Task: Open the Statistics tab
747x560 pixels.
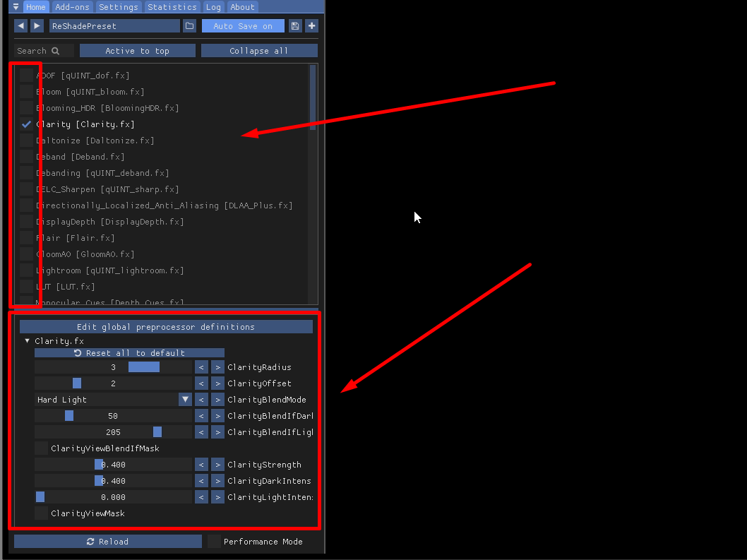Action: [172, 7]
